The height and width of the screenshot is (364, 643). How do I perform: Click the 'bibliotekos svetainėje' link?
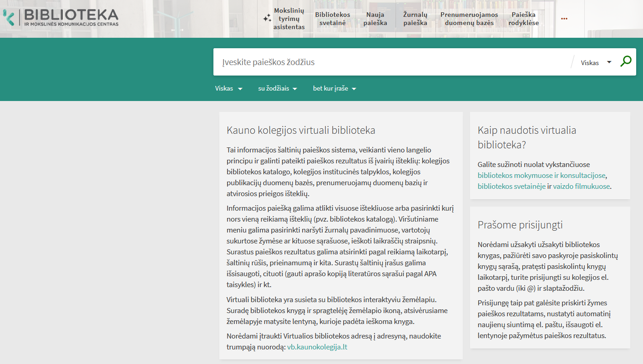(511, 186)
